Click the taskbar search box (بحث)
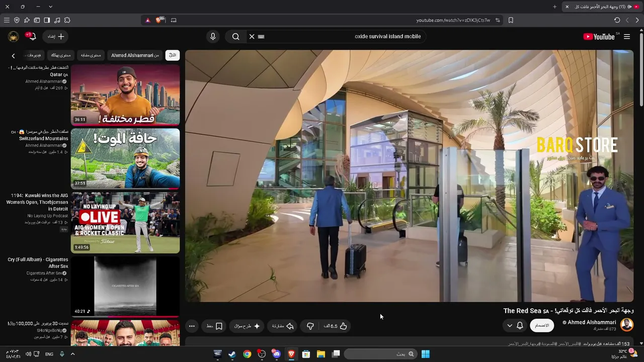 (x=381, y=354)
